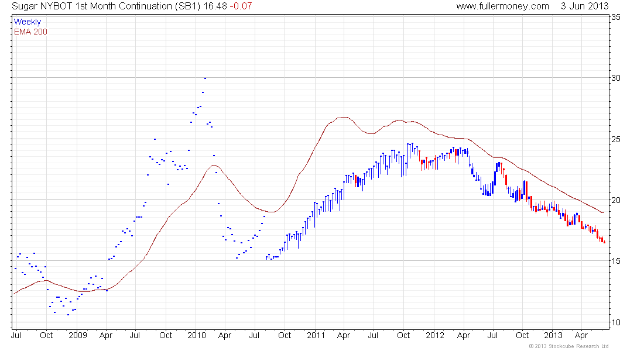Click the price peak marker near 30
Screen dimensions: 644x351
tap(205, 78)
